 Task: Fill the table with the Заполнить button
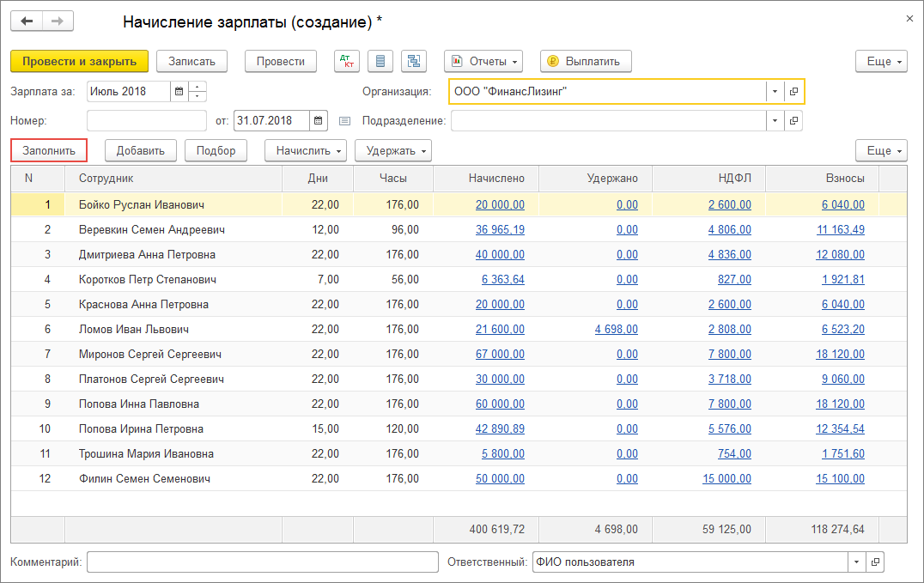49,151
